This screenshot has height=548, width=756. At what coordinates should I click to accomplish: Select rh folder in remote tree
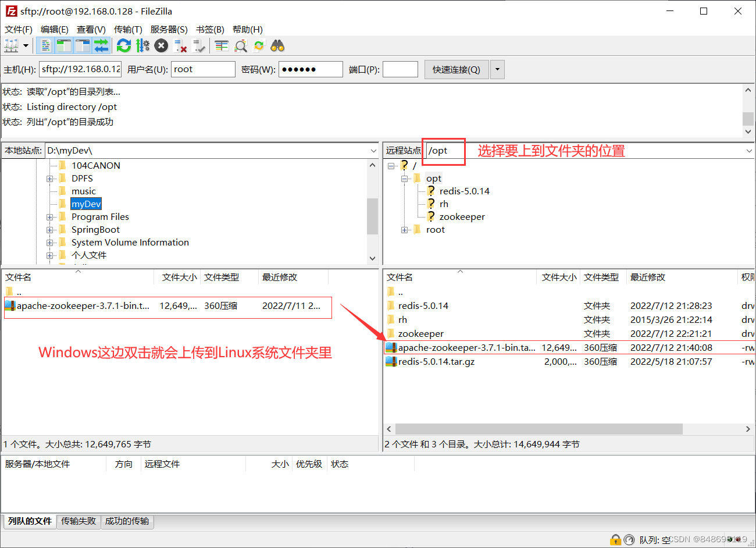coord(444,204)
